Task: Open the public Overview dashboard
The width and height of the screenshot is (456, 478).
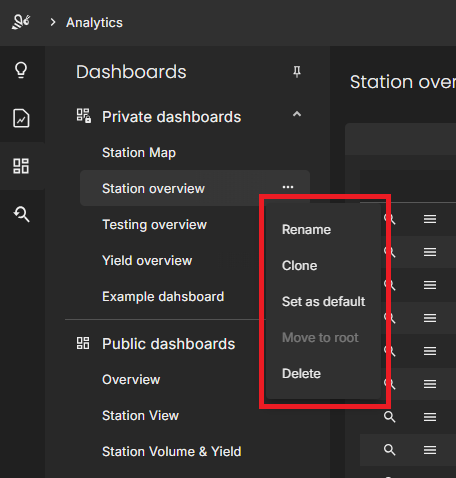Action: point(131,379)
